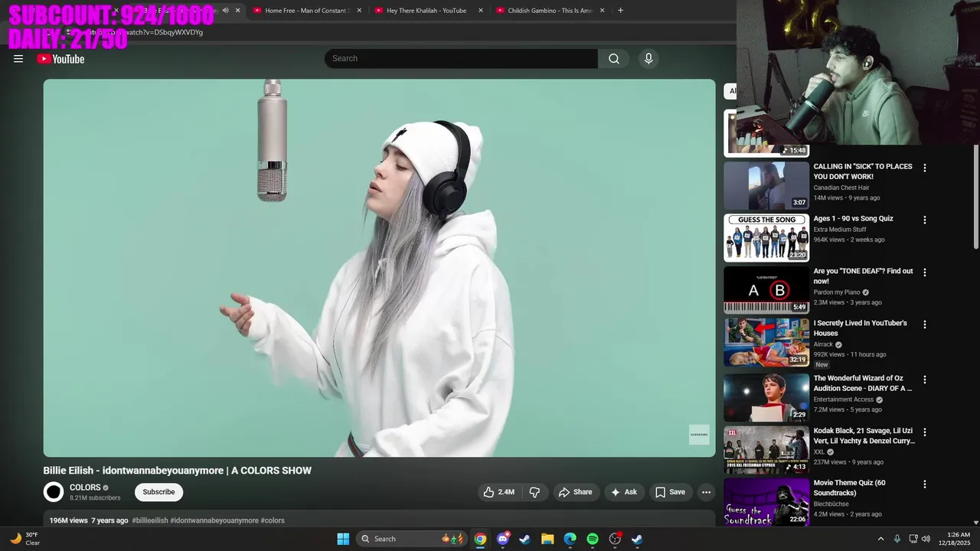Click the Billie Eilish video player

tap(379, 268)
